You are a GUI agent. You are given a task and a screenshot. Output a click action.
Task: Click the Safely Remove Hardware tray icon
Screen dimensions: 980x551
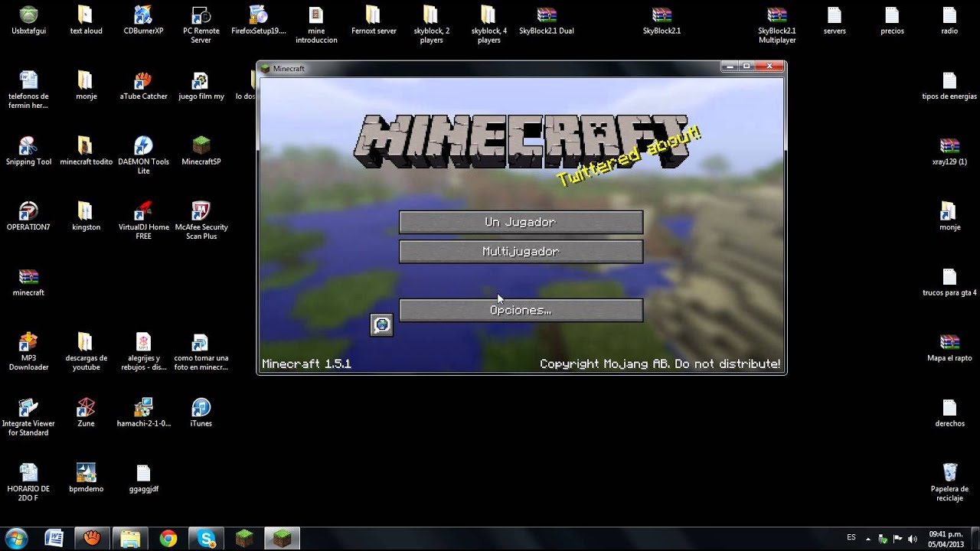point(883,539)
